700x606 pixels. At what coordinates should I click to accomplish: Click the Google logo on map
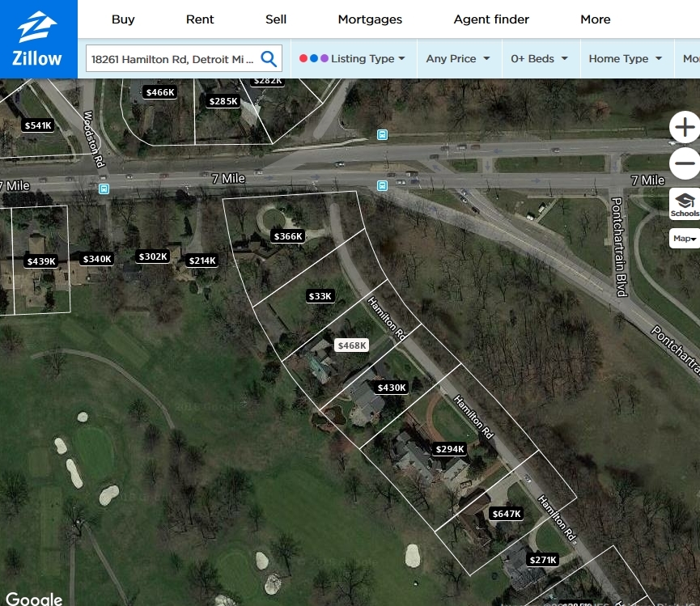point(34,599)
